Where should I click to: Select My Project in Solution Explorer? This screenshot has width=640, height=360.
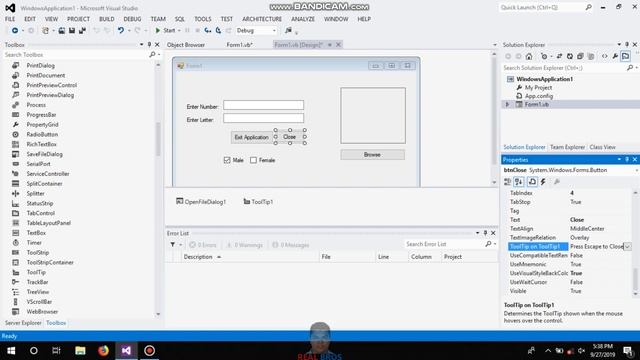[x=538, y=87]
